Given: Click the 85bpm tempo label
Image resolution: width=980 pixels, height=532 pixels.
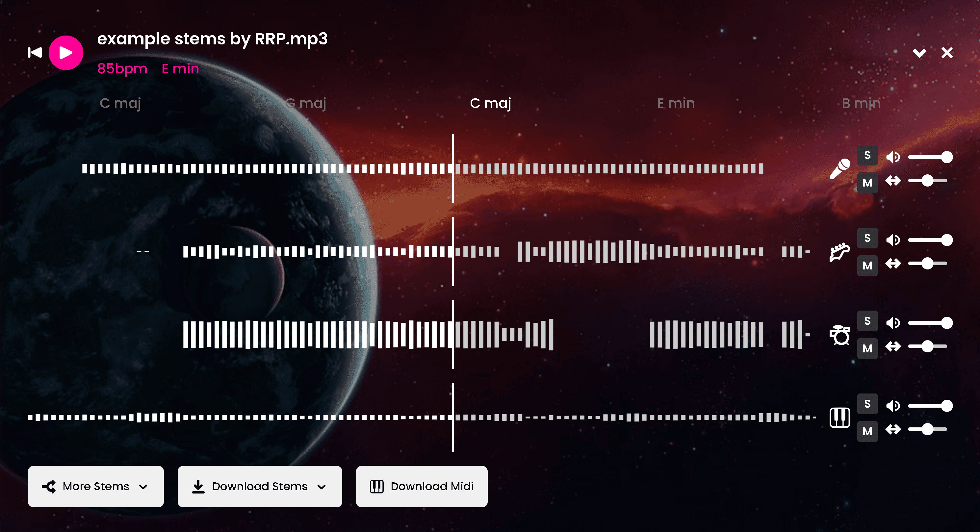Looking at the screenshot, I should click(122, 69).
